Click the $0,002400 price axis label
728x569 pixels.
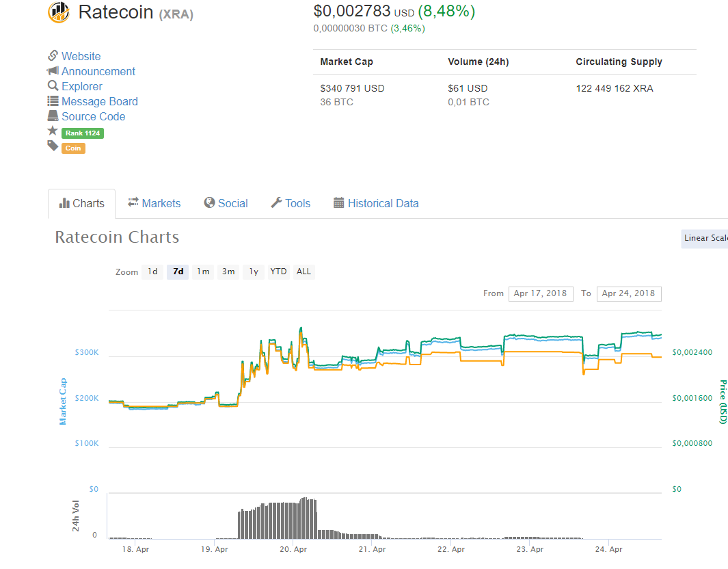click(x=692, y=353)
